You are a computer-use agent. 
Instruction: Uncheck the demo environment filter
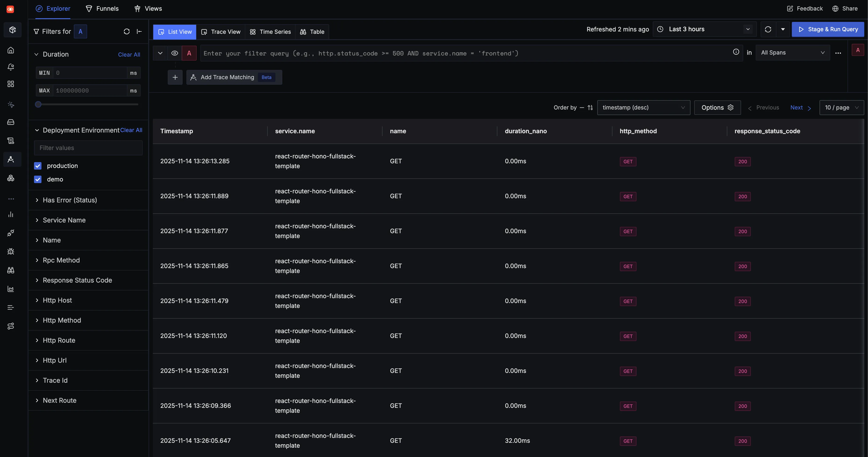click(38, 179)
